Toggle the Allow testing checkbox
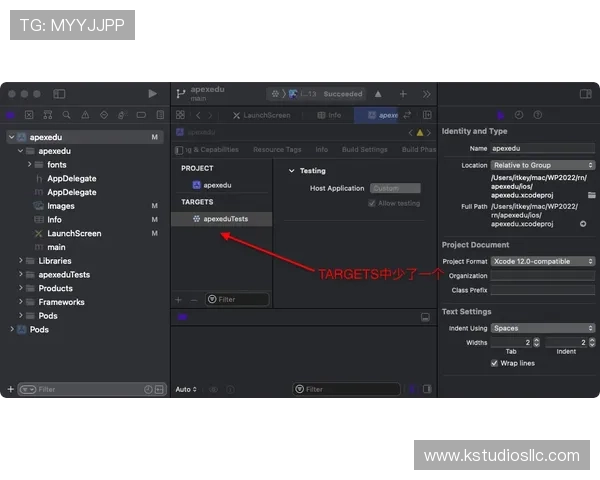Viewport: 600px width, 480px height. (371, 203)
